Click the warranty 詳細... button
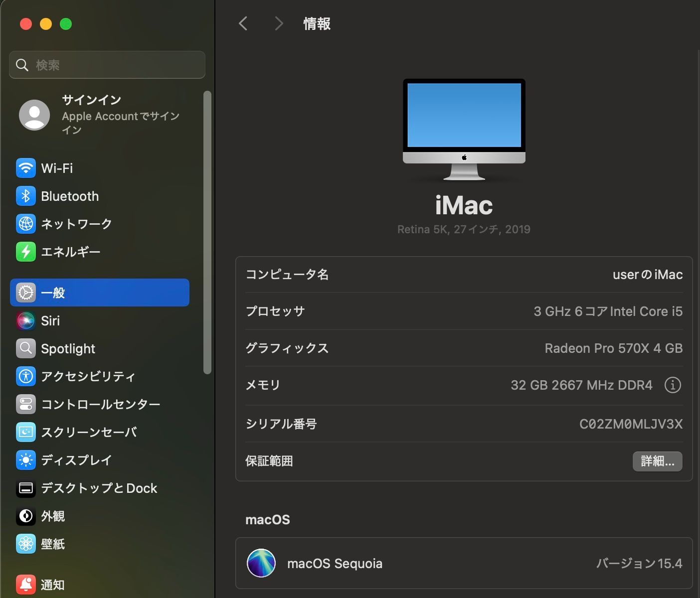This screenshot has height=598, width=700. [x=657, y=461]
